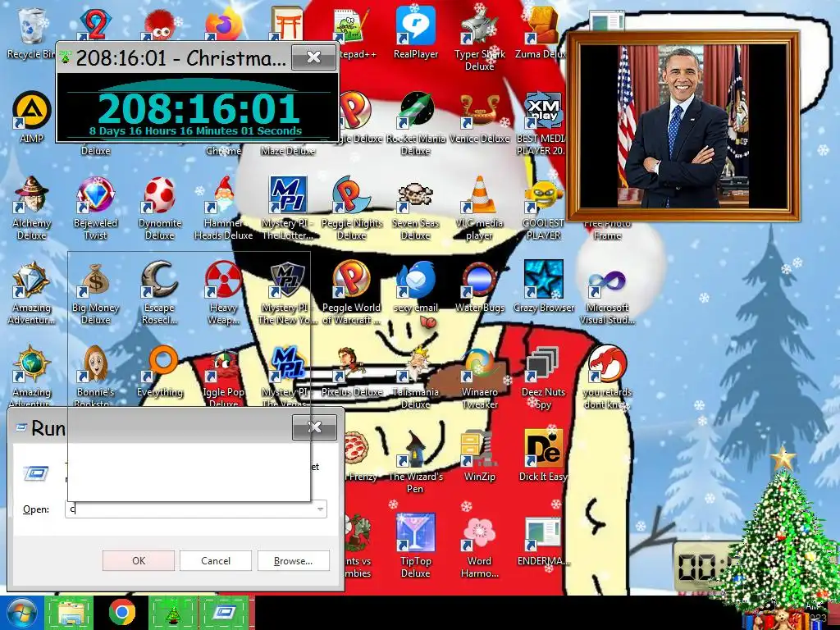Open the sexy email Thunderbird shortcut
The height and width of the screenshot is (630, 840).
pyautogui.click(x=416, y=287)
